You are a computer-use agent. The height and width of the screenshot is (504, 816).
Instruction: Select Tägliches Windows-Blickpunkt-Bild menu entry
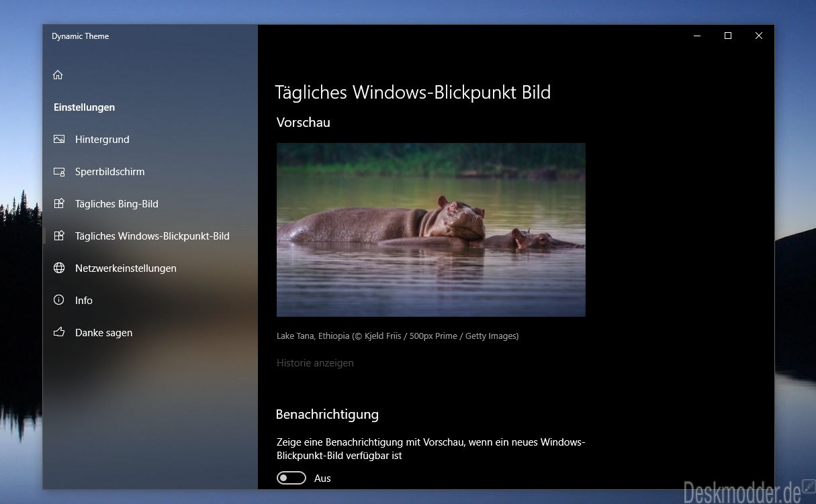click(150, 236)
